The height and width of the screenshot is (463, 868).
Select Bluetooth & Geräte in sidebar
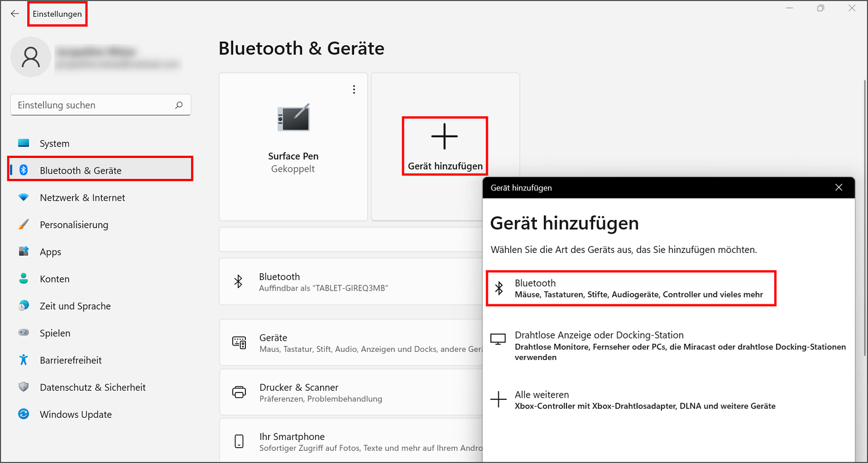[100, 170]
